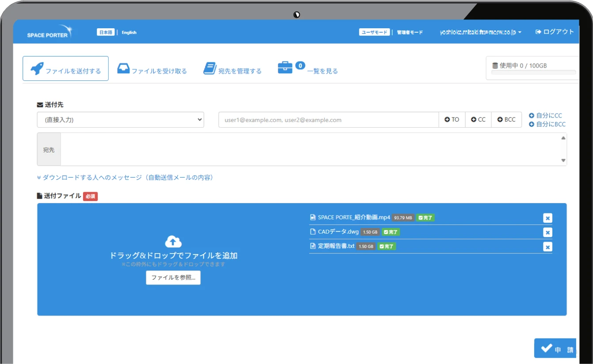
Task: Click the cloud upload icon
Action: [x=173, y=241]
